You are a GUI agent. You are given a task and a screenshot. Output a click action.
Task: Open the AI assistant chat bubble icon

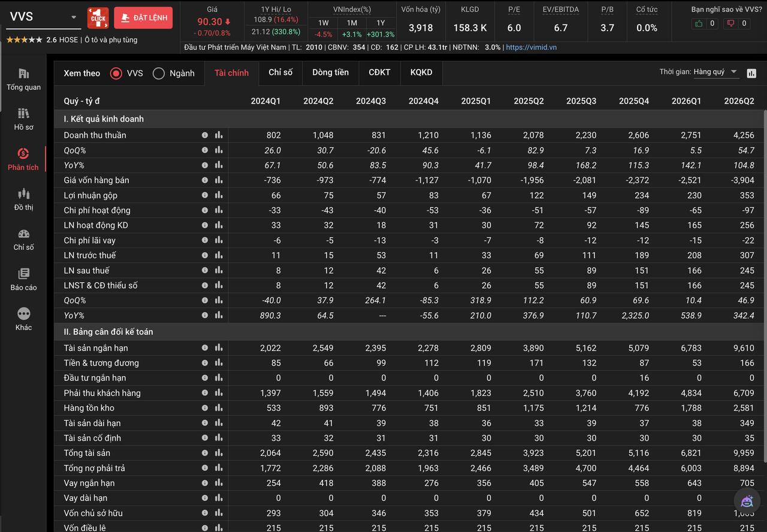click(747, 501)
